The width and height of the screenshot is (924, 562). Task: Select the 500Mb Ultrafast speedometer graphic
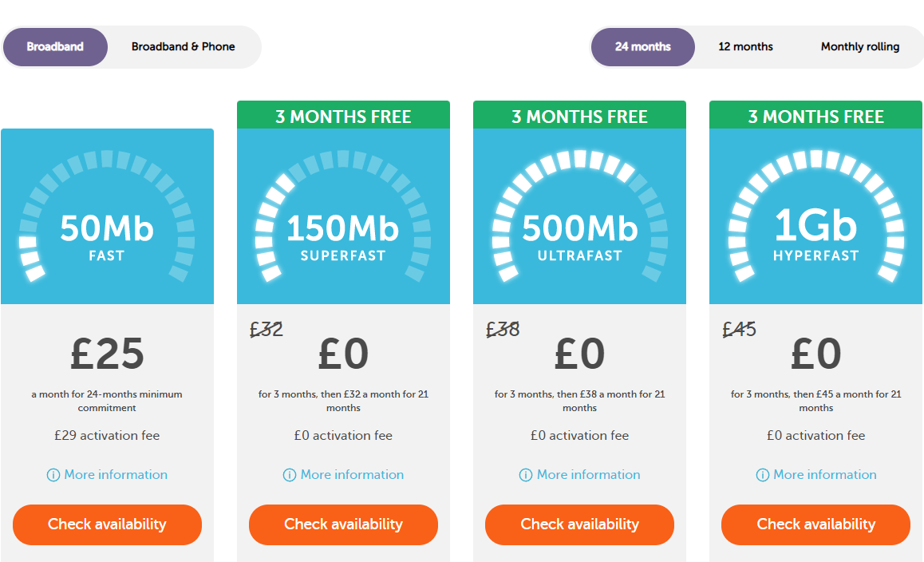coord(580,216)
